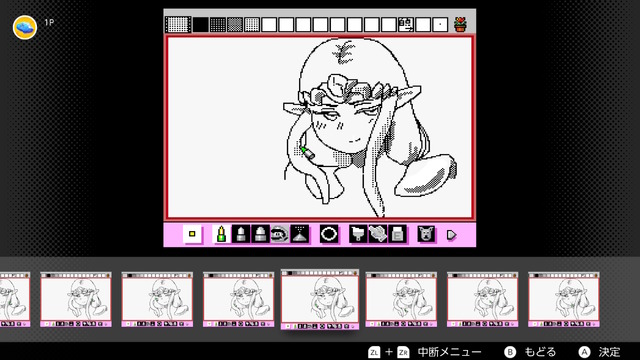Select the airbrush spray tool
Image resolution: width=640 pixels, height=360 pixels.
coord(299,234)
